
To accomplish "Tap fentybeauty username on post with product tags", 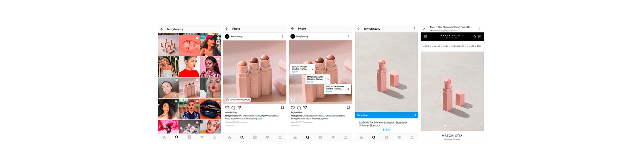I will pos(302,36).
